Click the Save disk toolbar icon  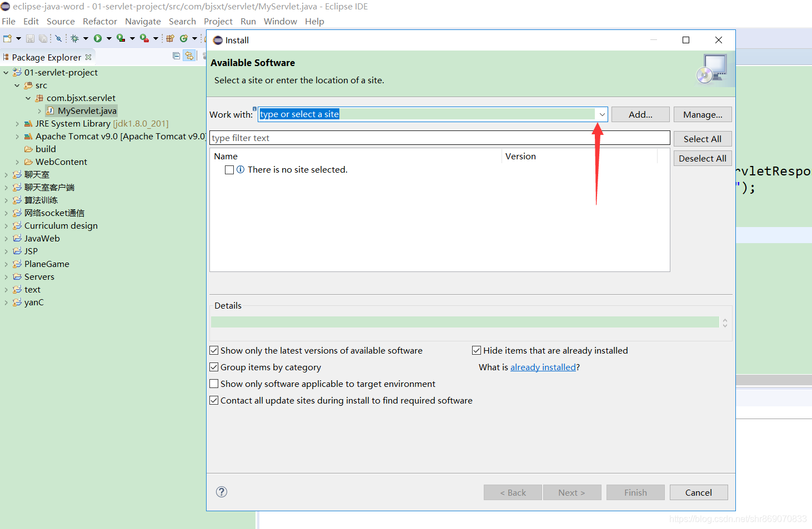30,38
